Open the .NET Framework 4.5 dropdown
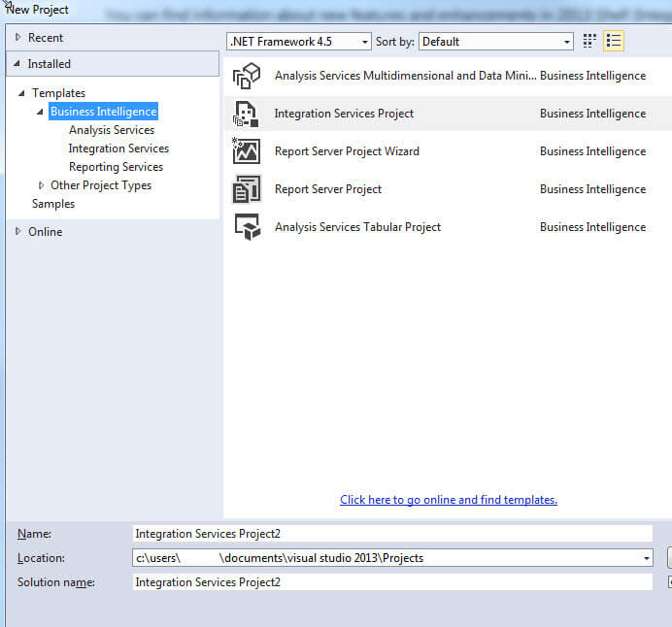The width and height of the screenshot is (672, 627). [299, 42]
